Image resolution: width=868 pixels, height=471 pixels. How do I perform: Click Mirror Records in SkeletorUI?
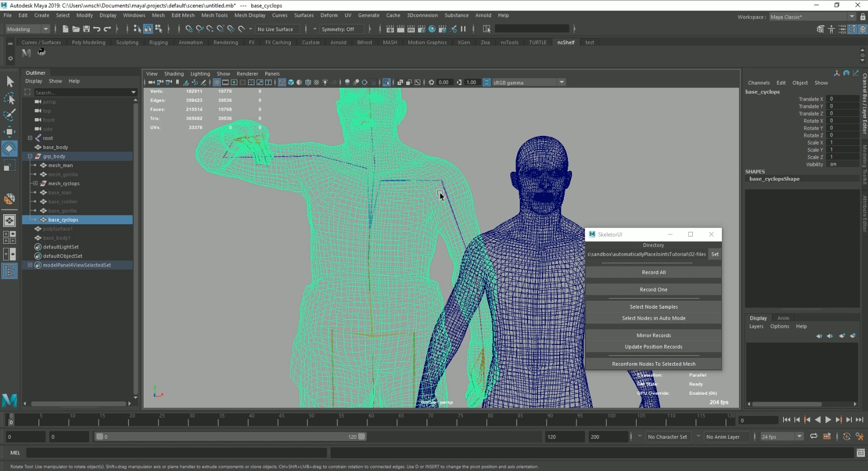coord(653,335)
